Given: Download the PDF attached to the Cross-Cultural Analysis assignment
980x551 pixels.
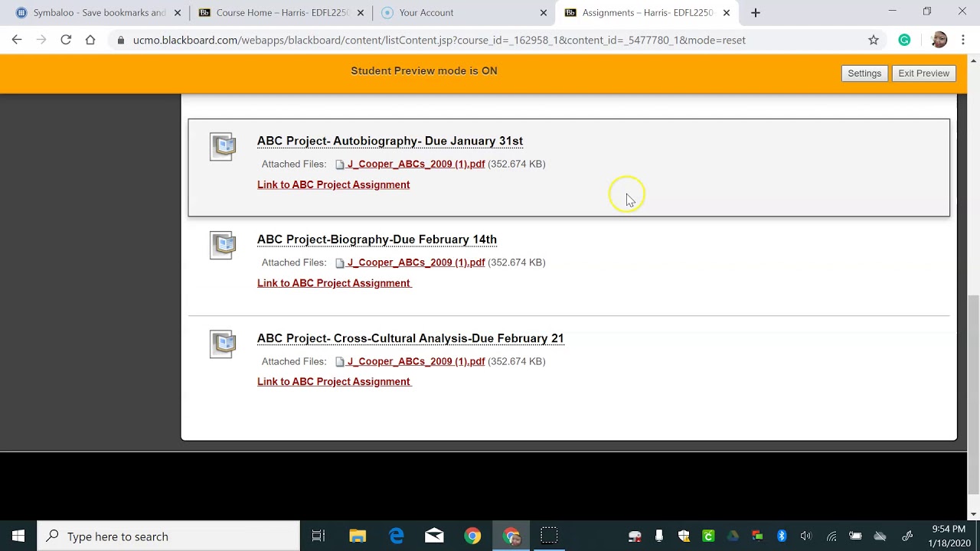Looking at the screenshot, I should point(416,361).
